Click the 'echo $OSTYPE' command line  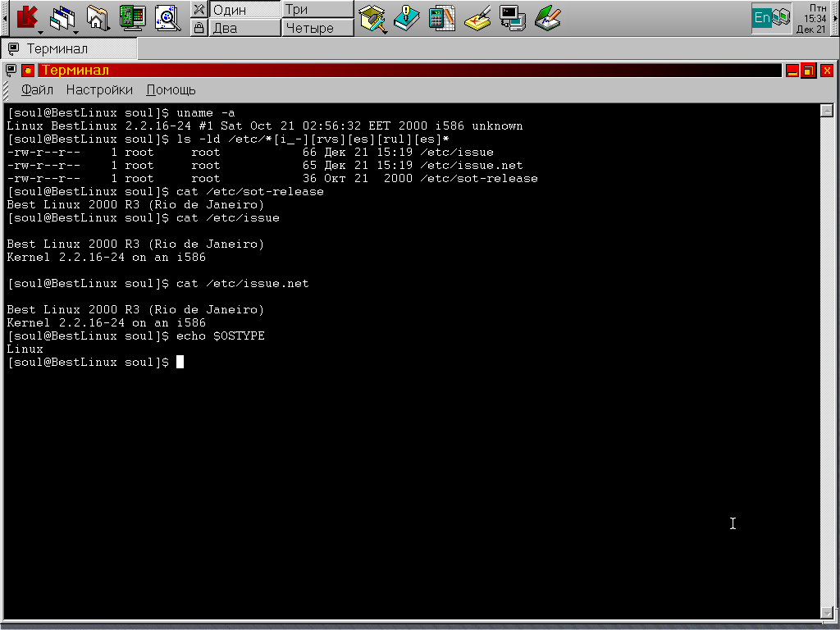pos(136,336)
